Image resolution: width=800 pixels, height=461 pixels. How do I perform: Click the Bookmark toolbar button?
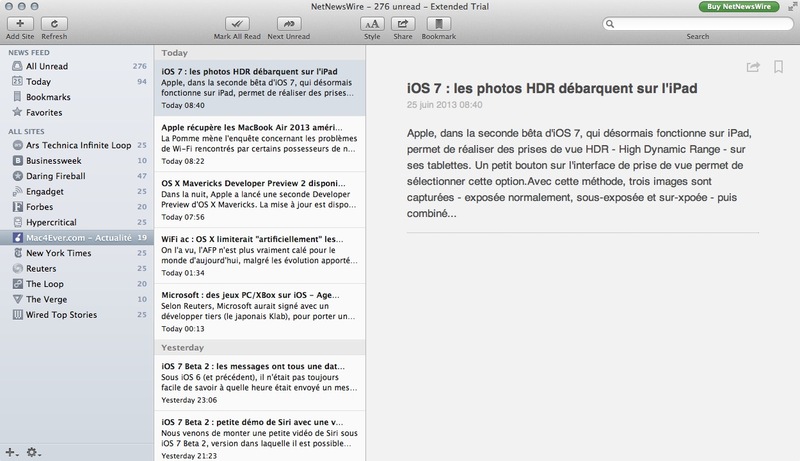[x=439, y=23]
